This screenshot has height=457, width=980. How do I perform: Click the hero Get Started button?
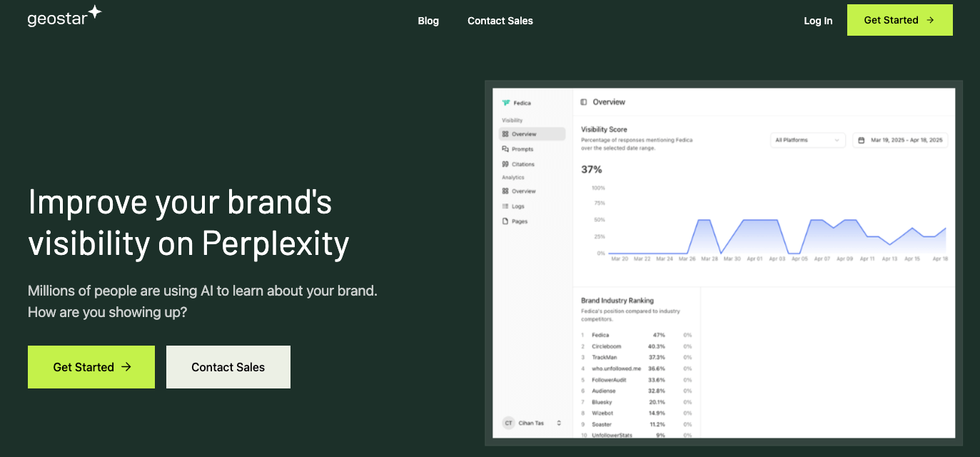pos(91,367)
